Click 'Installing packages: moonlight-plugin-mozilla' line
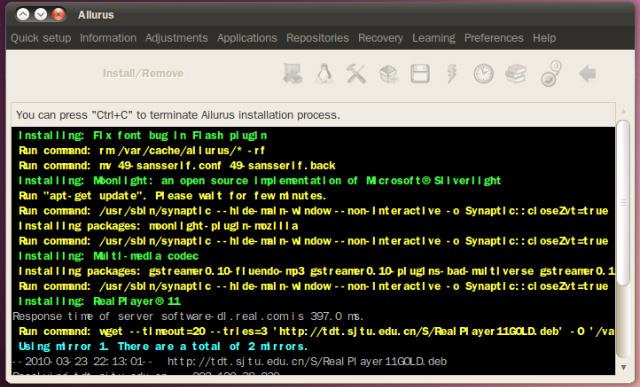Screen dimensions: 640x387 pos(158,226)
